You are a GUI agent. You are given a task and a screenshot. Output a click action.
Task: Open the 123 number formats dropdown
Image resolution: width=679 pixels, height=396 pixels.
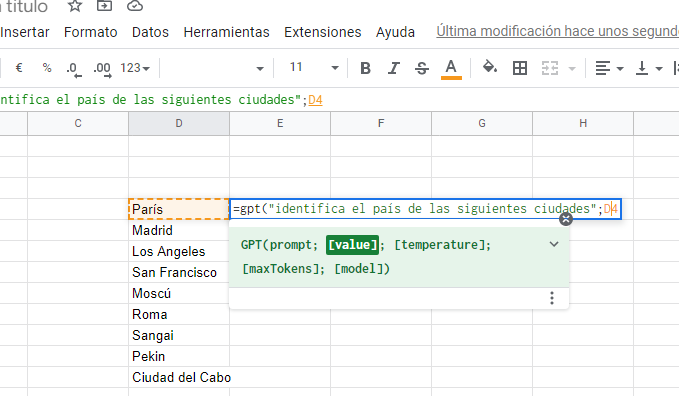tap(135, 68)
